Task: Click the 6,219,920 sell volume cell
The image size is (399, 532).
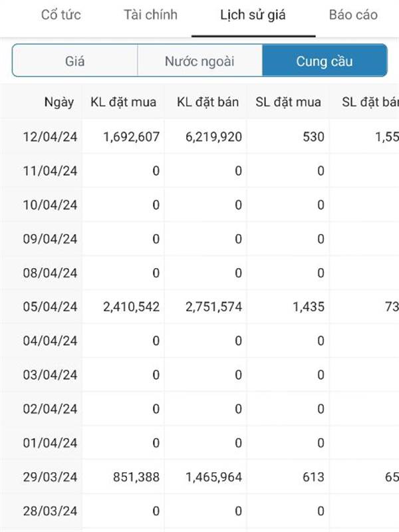Action: coord(213,137)
